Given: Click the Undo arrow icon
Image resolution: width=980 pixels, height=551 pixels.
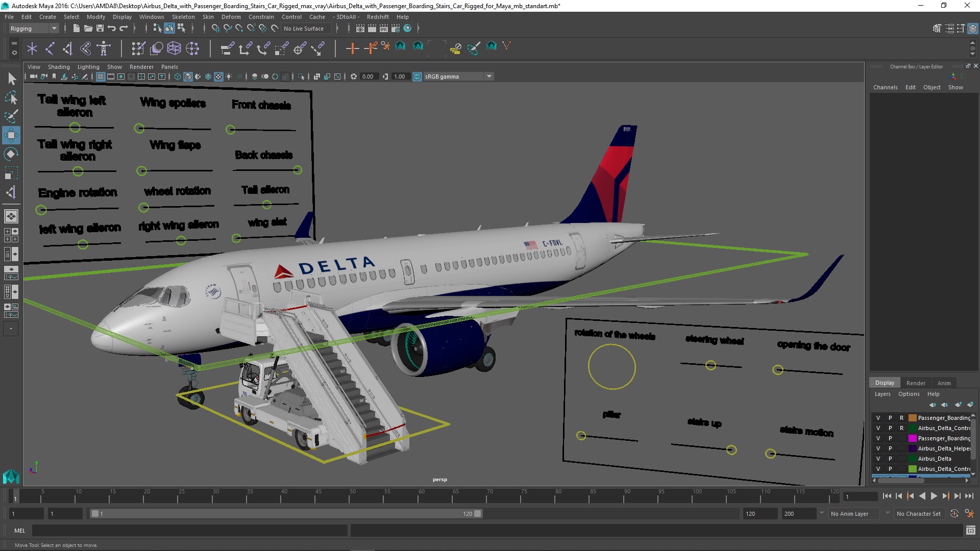Looking at the screenshot, I should click(111, 29).
